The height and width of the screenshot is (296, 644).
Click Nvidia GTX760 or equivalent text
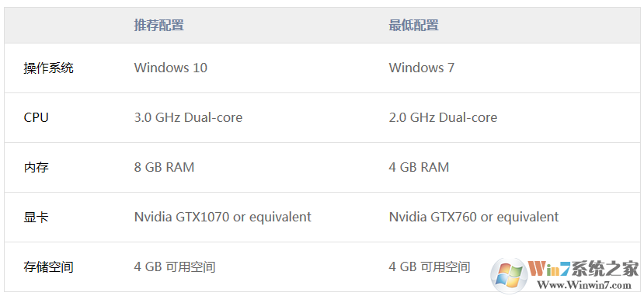point(474,218)
